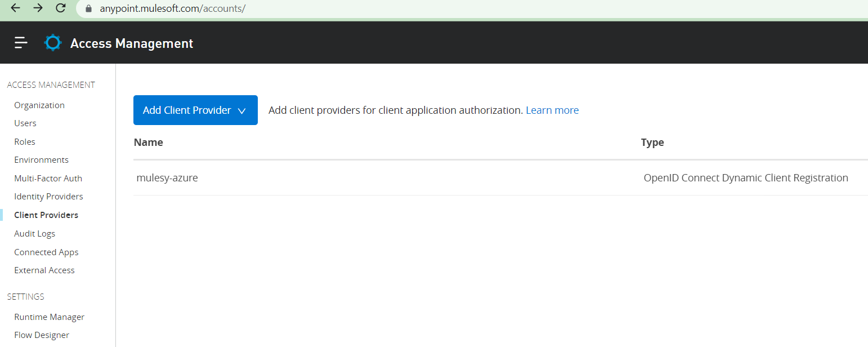Image resolution: width=868 pixels, height=347 pixels.
Task: Open the Roles section
Action: (25, 141)
